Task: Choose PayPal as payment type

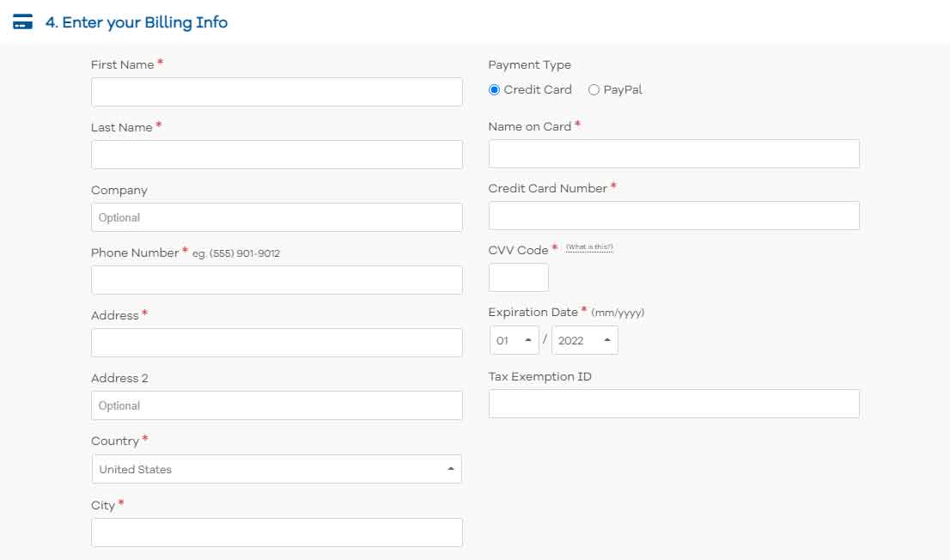Action: pos(594,90)
